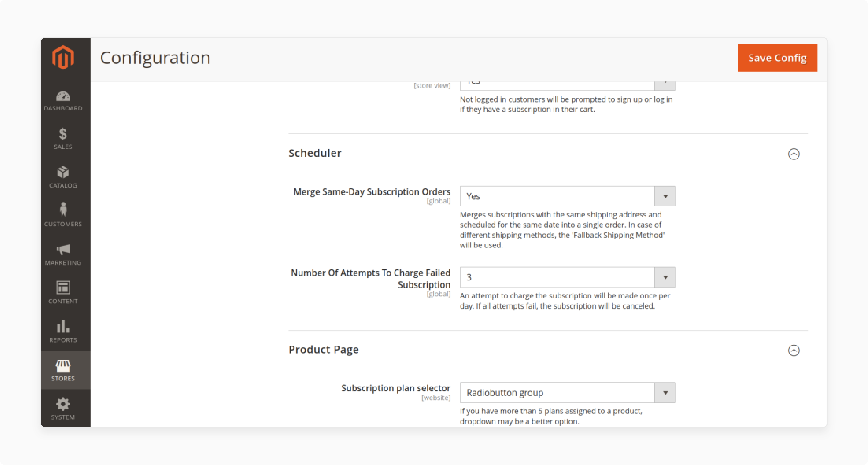Click the Merge Same-Day Subscription Orders label
The width and height of the screenshot is (868, 465).
tap(372, 191)
